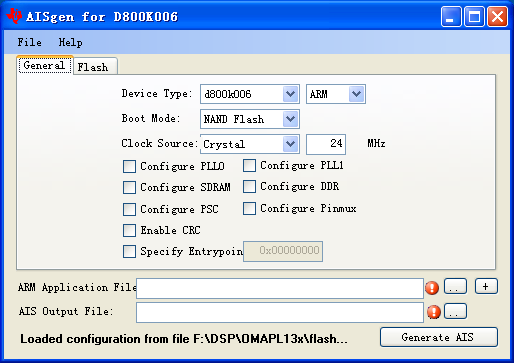Open the File menu
This screenshot has width=514, height=363.
30,42
